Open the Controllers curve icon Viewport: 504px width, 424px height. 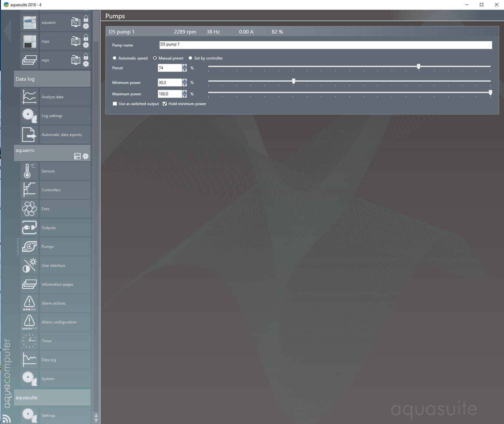[29, 190]
